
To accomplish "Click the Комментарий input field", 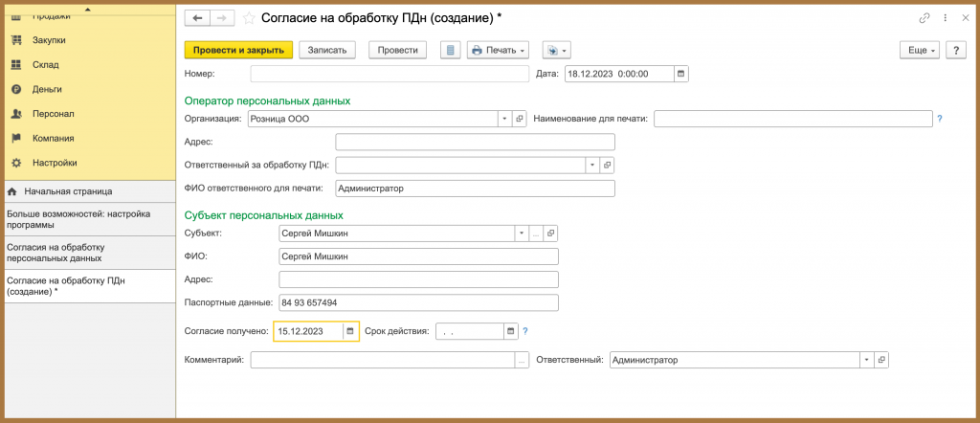I will pos(383,360).
